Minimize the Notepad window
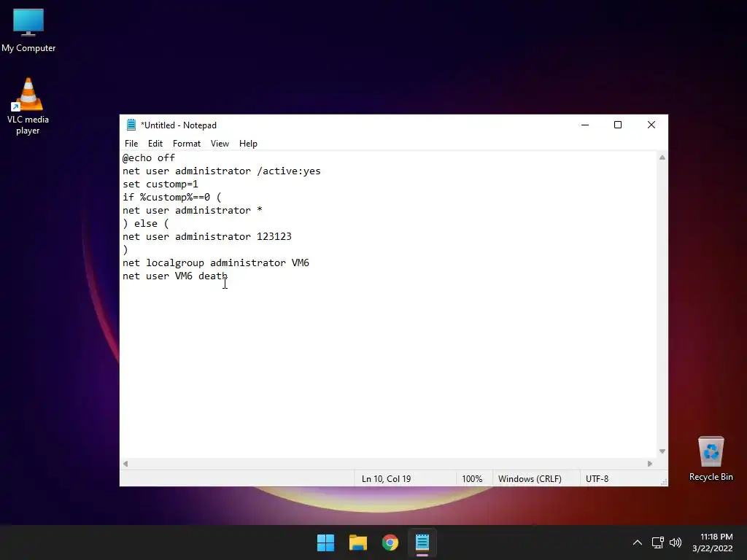This screenshot has width=747, height=560. [x=585, y=125]
